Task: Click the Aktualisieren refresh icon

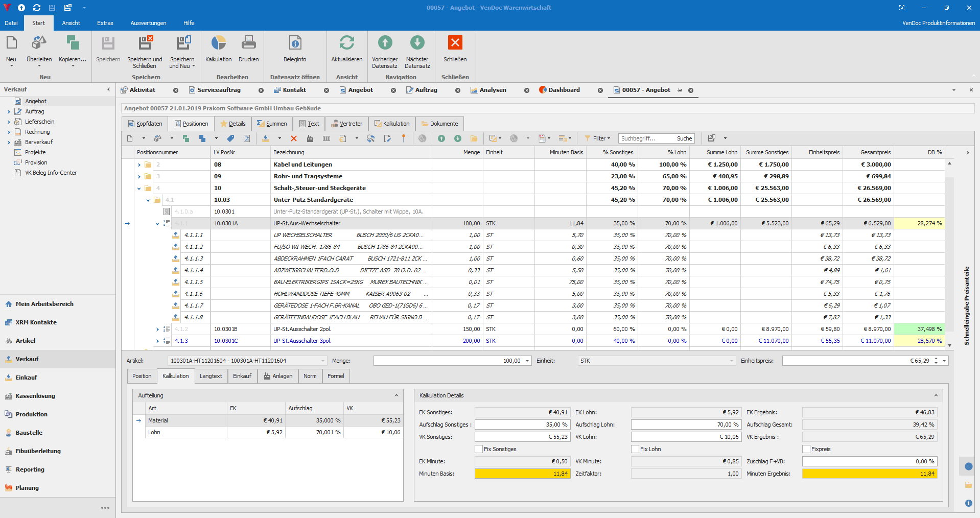Action: pos(346,43)
